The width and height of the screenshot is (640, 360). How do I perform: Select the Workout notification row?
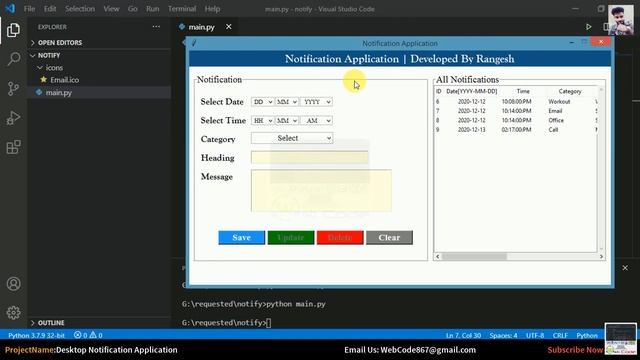pos(516,102)
